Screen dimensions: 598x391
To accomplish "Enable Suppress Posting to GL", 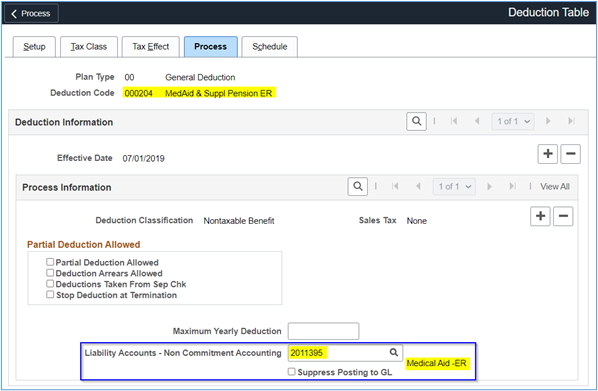I will [x=292, y=372].
